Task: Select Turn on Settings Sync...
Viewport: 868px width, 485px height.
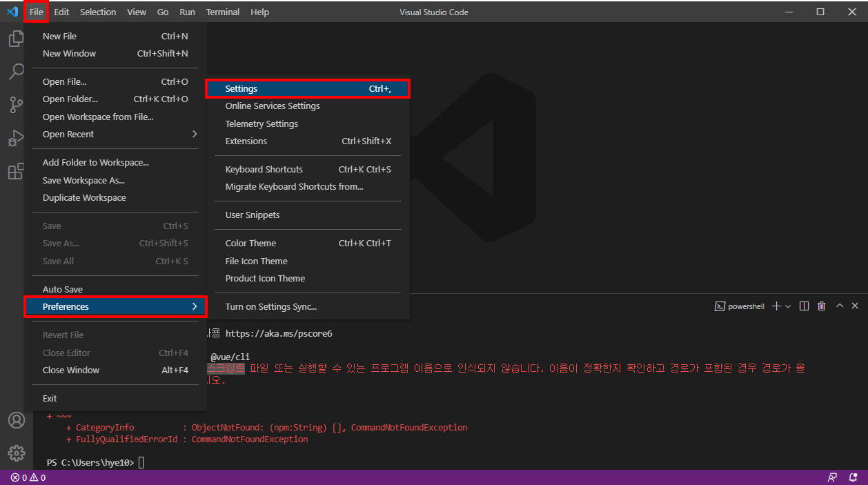Action: tap(308, 307)
